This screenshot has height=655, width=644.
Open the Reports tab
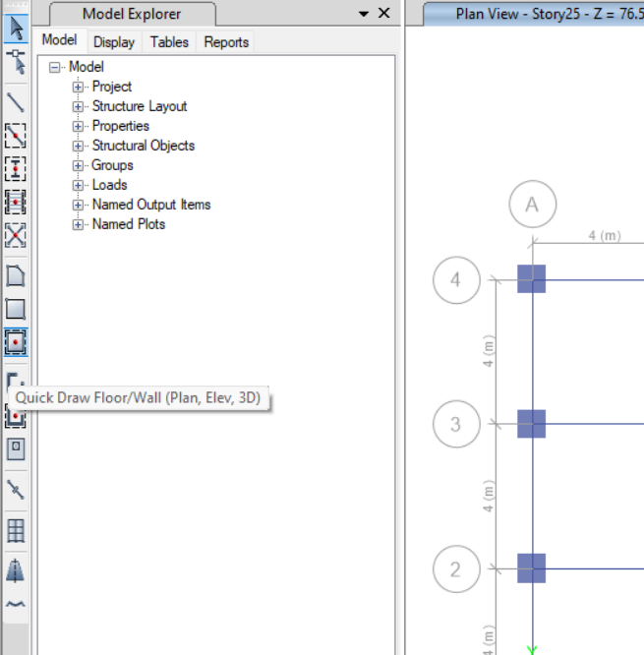click(x=226, y=42)
